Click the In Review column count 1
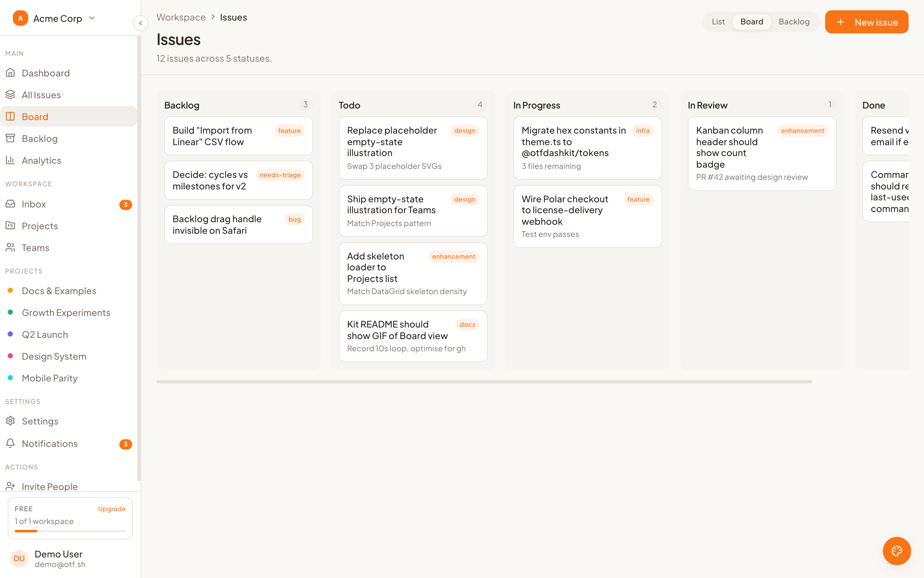This screenshot has width=924, height=578. point(829,105)
